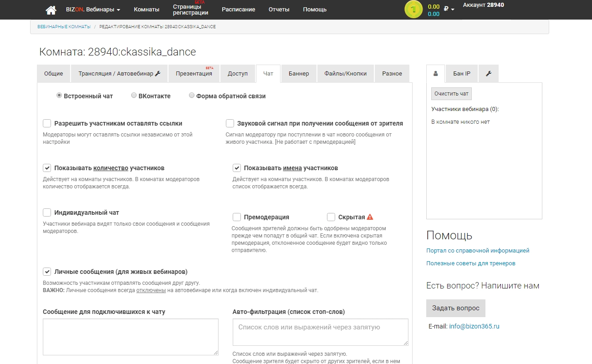
Task: Open the ruble currency dropdown
Action: click(x=449, y=9)
